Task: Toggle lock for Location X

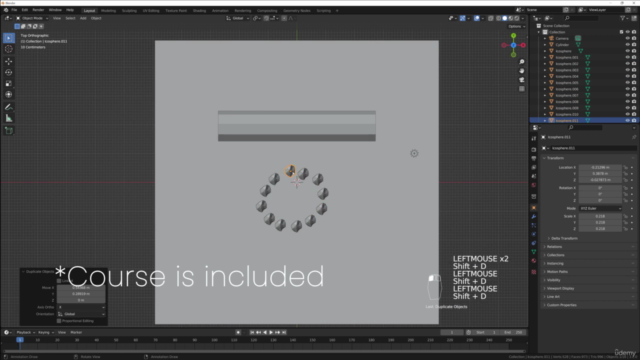Action: pos(626,167)
